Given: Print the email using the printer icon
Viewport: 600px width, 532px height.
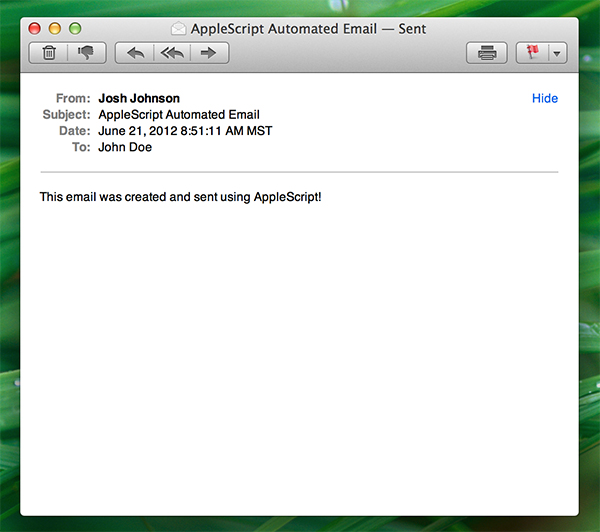Looking at the screenshot, I should coord(487,53).
